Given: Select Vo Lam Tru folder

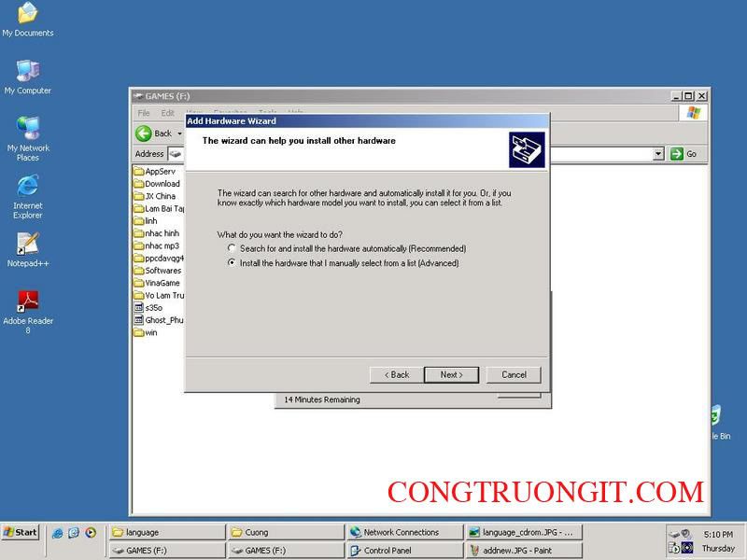Looking at the screenshot, I should coord(159,295).
